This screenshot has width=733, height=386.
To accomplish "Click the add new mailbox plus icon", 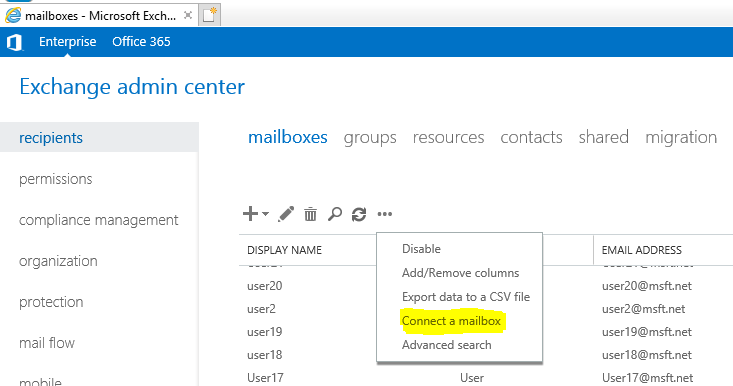I will tap(251, 214).
